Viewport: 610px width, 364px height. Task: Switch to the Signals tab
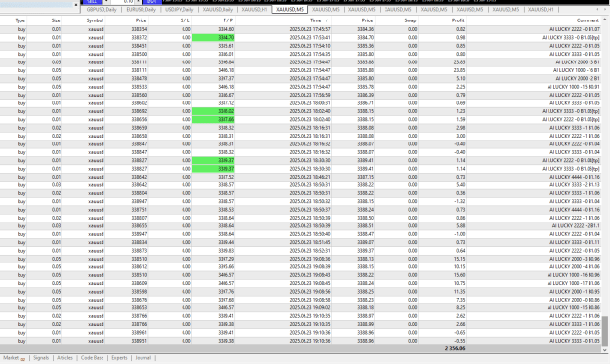(x=41, y=358)
